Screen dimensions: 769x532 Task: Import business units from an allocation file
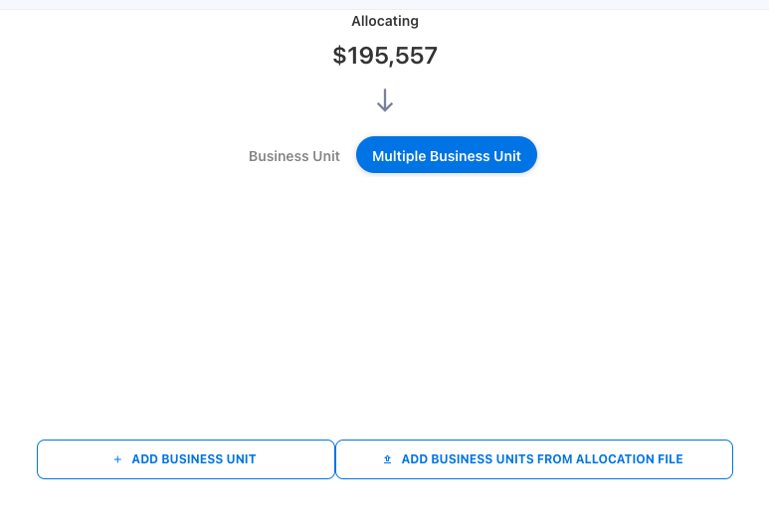534,459
